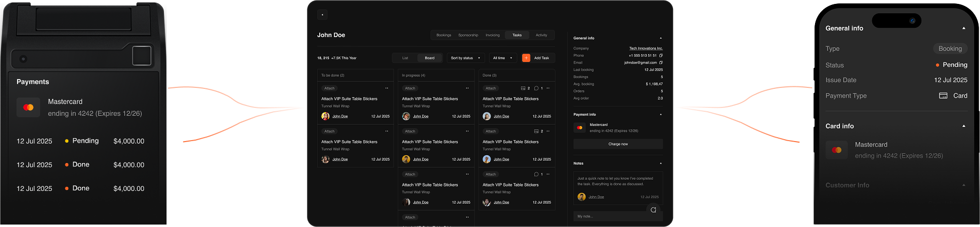Image resolution: width=980 pixels, height=227 pixels.
Task: Collapse the dashboard Payment info section
Action: pos(661,115)
